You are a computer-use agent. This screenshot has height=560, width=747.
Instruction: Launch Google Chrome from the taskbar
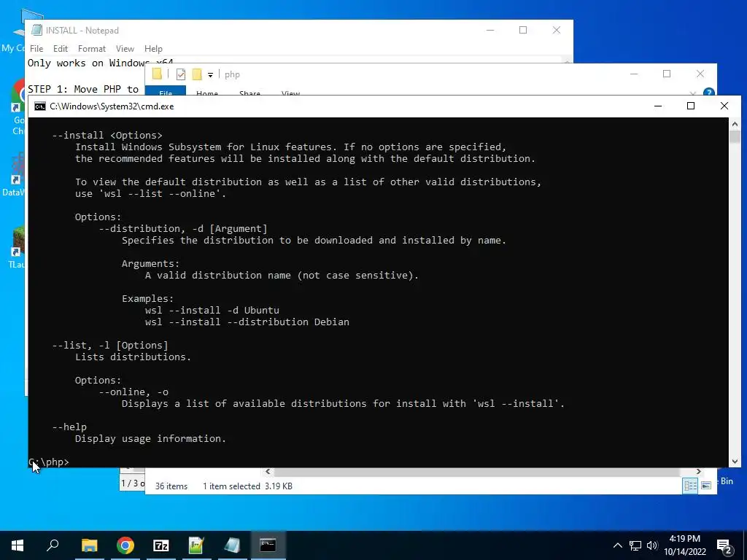click(125, 545)
